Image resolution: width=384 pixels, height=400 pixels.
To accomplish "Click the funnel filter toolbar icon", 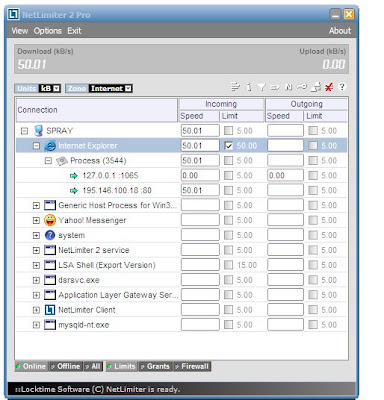I will click(262, 87).
